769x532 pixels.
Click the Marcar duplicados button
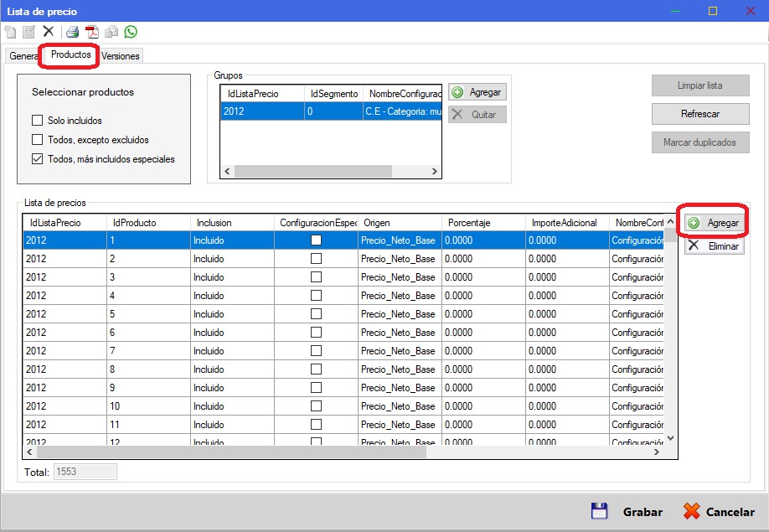click(700, 142)
